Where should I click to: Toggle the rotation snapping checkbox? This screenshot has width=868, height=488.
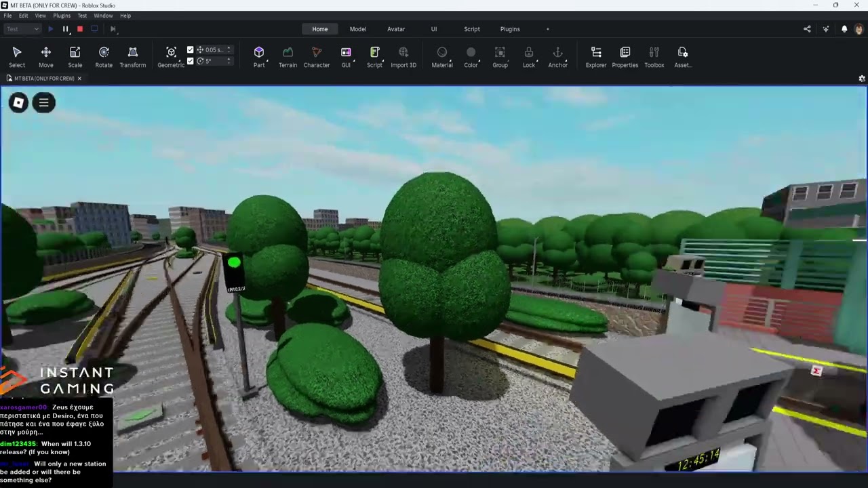coord(191,61)
